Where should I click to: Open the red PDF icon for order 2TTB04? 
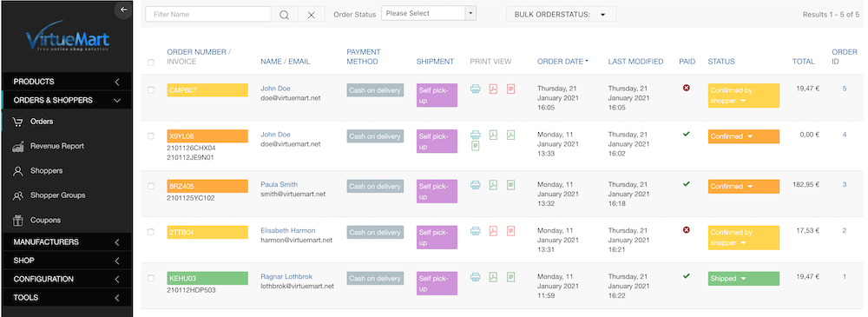tap(493, 230)
